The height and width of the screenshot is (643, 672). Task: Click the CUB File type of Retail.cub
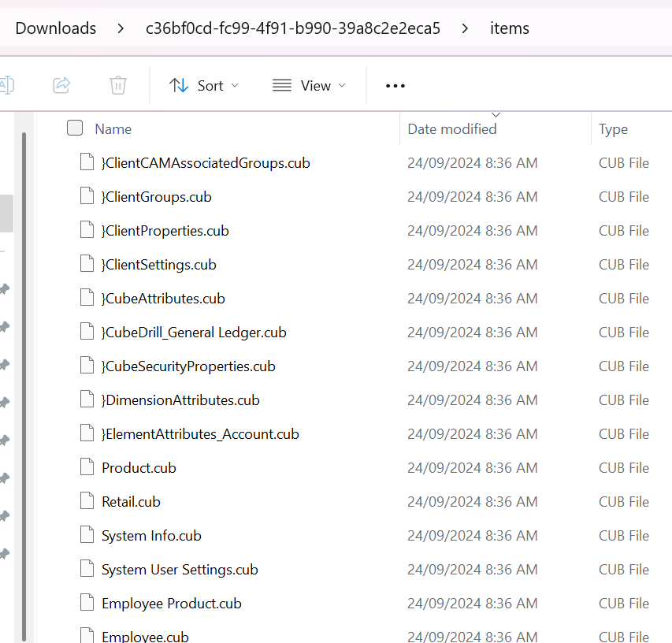pyautogui.click(x=624, y=501)
